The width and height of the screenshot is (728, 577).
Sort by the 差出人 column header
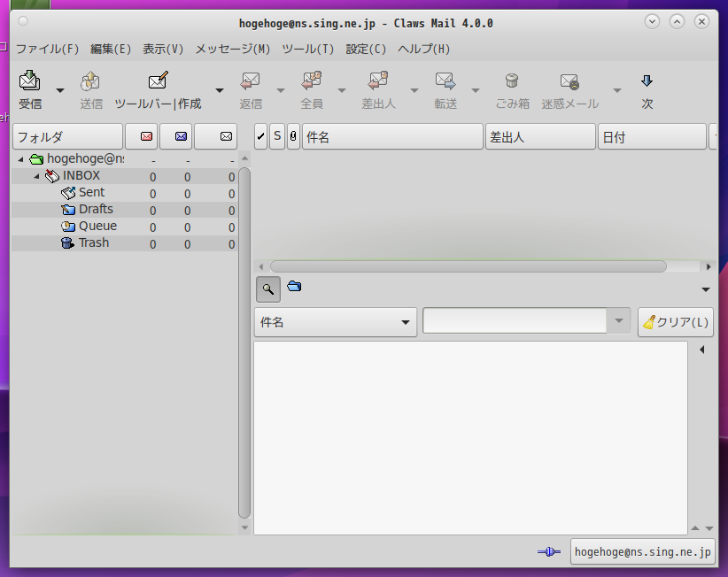540,136
